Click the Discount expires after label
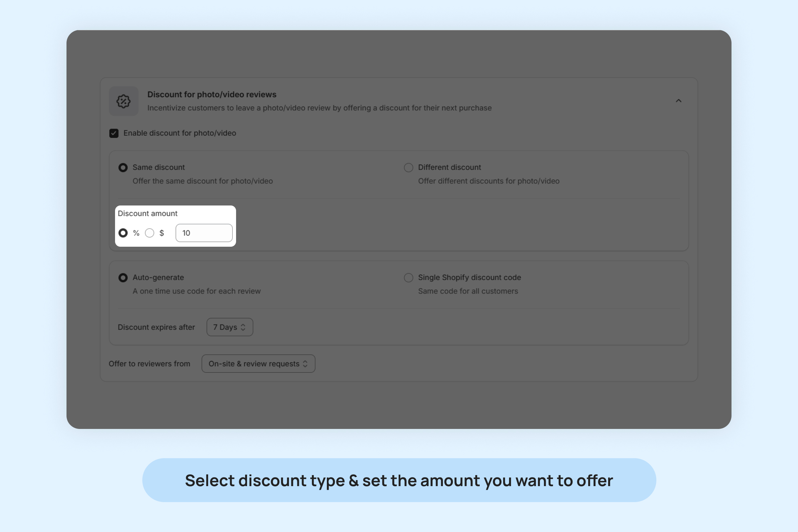 click(156, 328)
